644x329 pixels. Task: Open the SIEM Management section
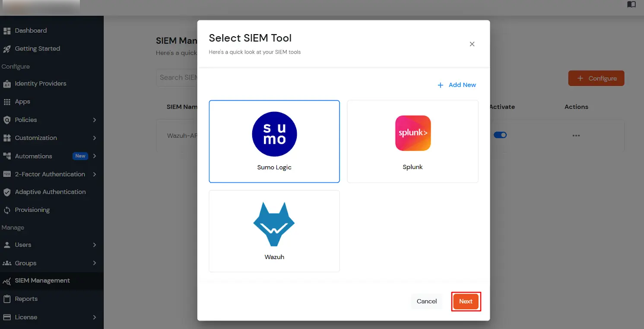click(42, 280)
